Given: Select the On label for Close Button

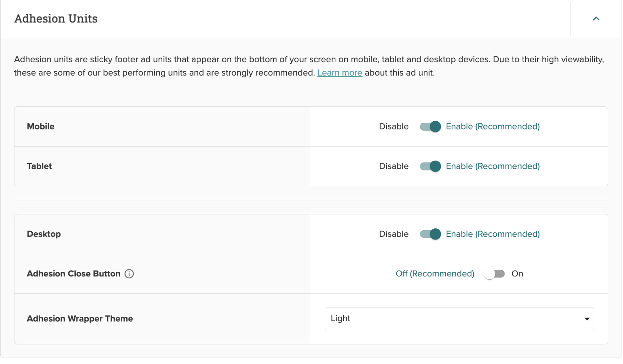Looking at the screenshot, I should pyautogui.click(x=517, y=274).
